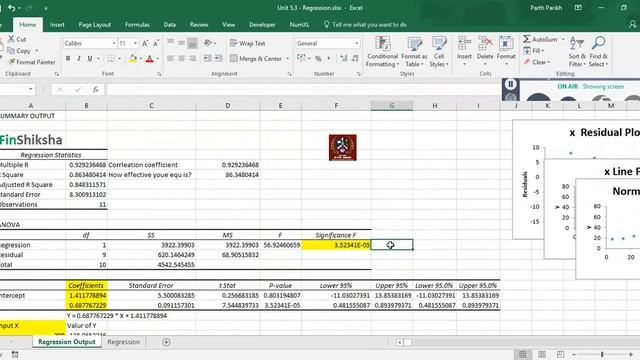Toggle Italic formatting
This screenshot has height=360, width=640.
click(x=79, y=59)
